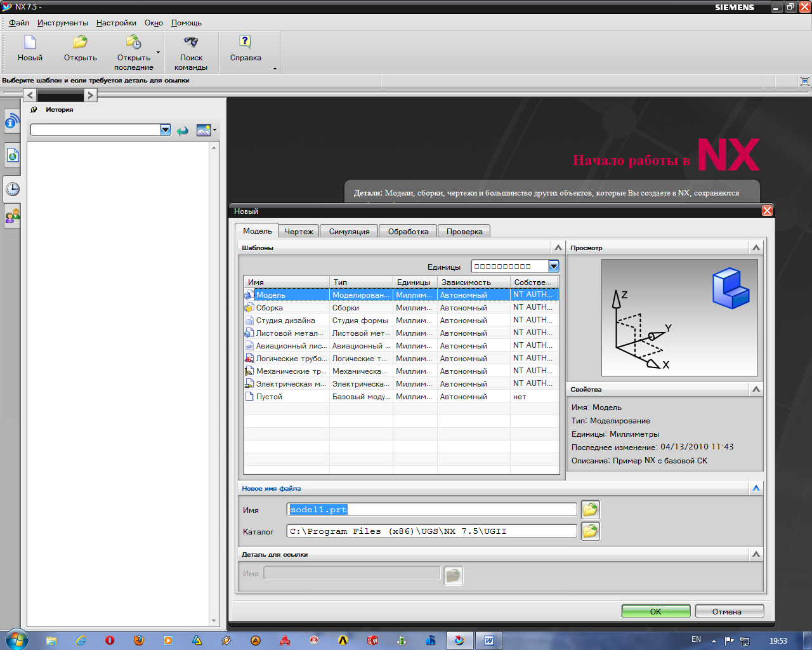Click the EN language indicator in taskbar
The width and height of the screenshot is (812, 650).
697,640
